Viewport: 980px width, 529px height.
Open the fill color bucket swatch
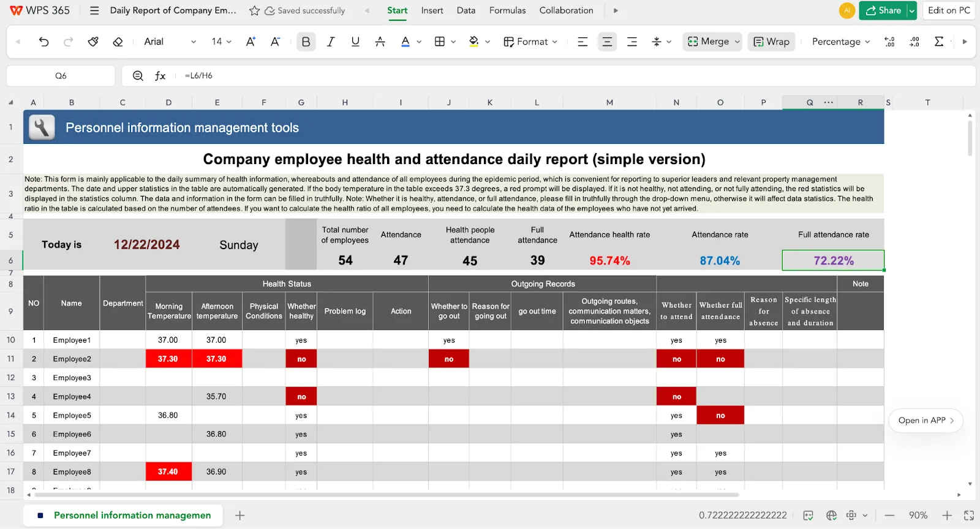coord(473,42)
